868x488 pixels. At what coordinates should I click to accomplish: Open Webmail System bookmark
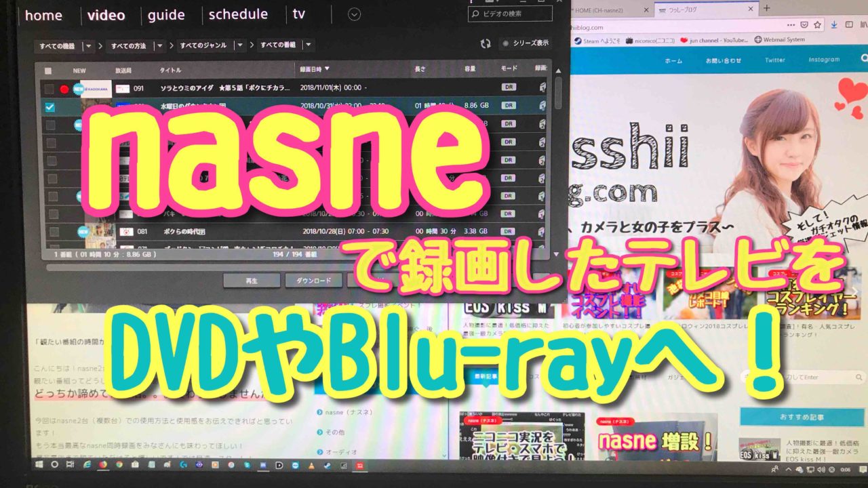point(779,40)
